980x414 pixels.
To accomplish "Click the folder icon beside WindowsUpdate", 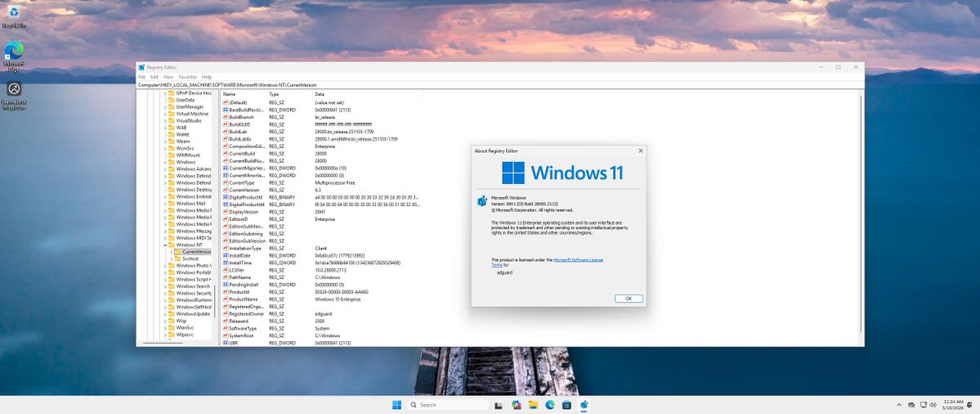I will (172, 314).
